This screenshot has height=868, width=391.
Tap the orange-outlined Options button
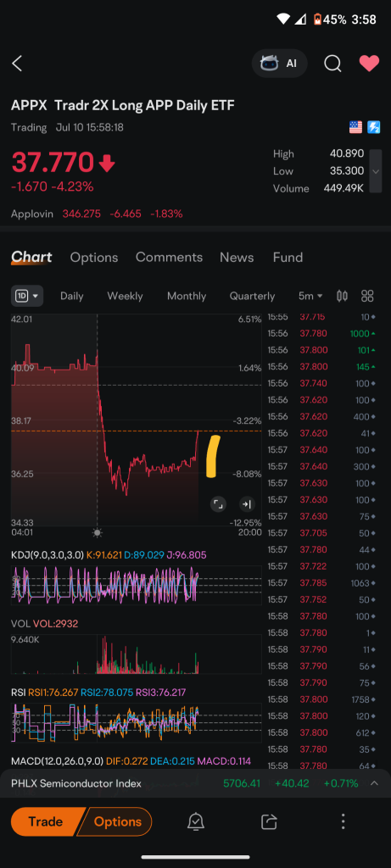tap(115, 821)
